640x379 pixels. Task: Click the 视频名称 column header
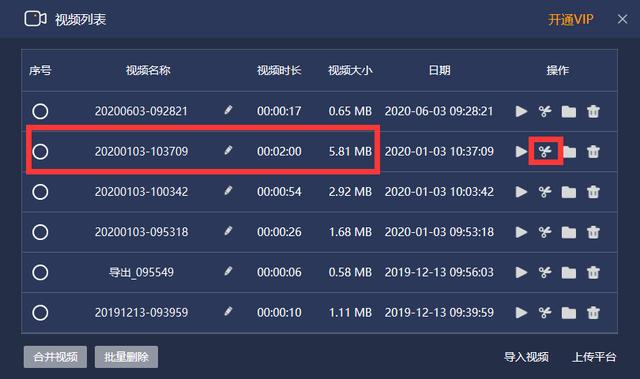point(148,70)
